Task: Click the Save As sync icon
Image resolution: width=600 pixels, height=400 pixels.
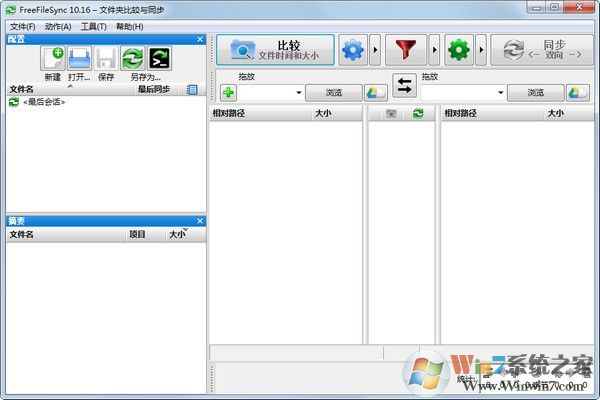Action: [x=133, y=58]
